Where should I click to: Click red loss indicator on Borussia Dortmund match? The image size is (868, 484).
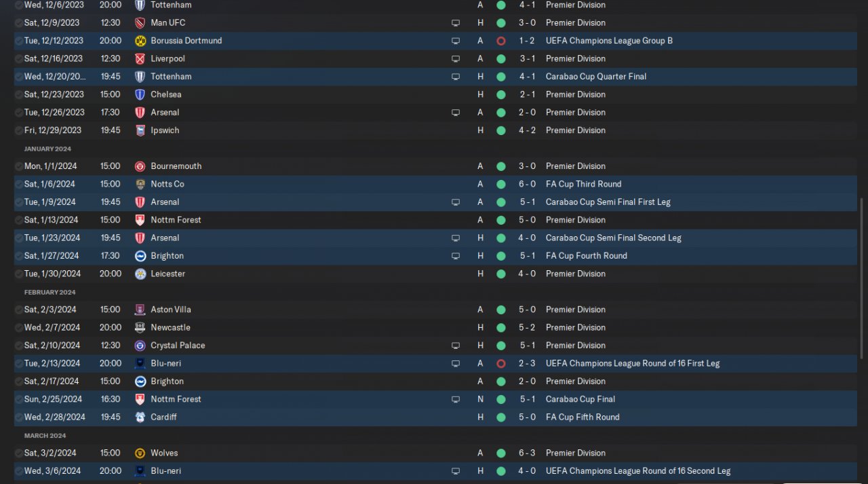[x=501, y=41]
